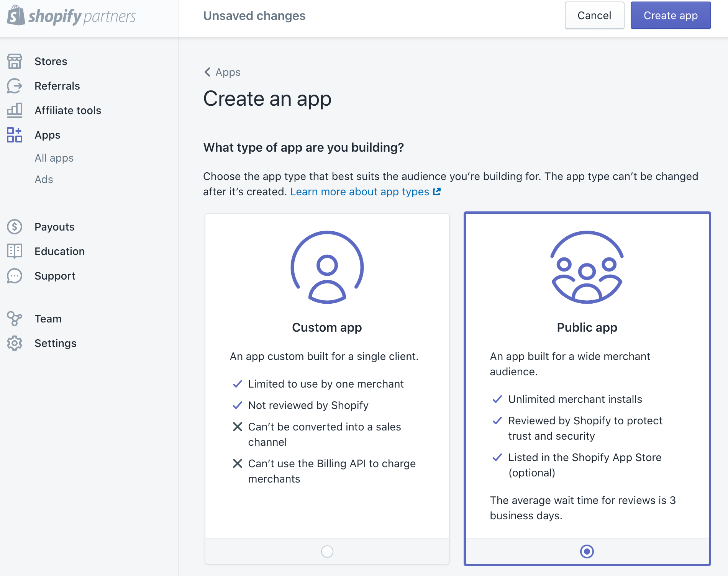This screenshot has height=576, width=728.
Task: Click the Stores storefront icon
Action: [x=15, y=61]
